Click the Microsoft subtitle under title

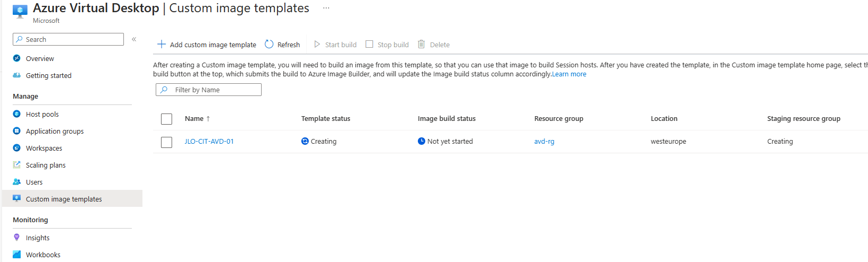click(x=46, y=21)
